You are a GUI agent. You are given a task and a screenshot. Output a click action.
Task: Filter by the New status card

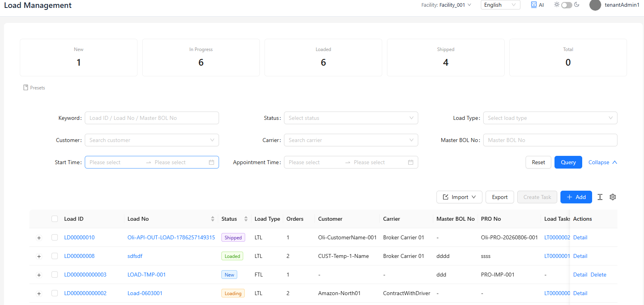pyautogui.click(x=78, y=57)
